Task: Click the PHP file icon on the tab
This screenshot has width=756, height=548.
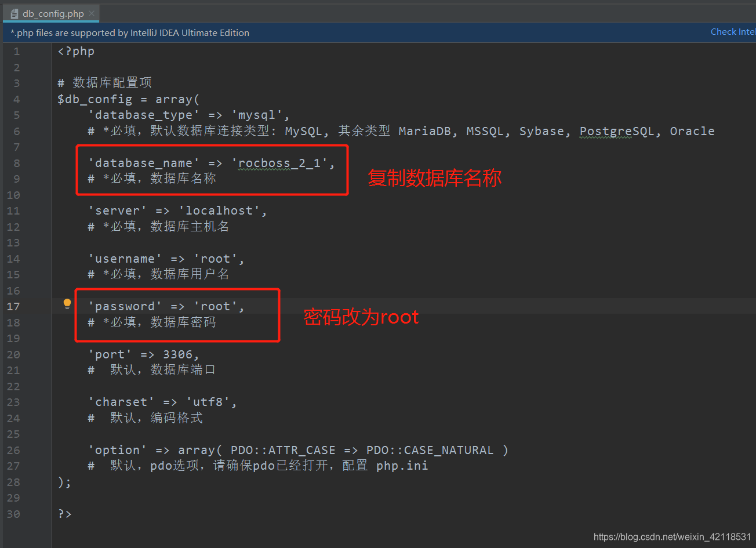Action: (14, 13)
